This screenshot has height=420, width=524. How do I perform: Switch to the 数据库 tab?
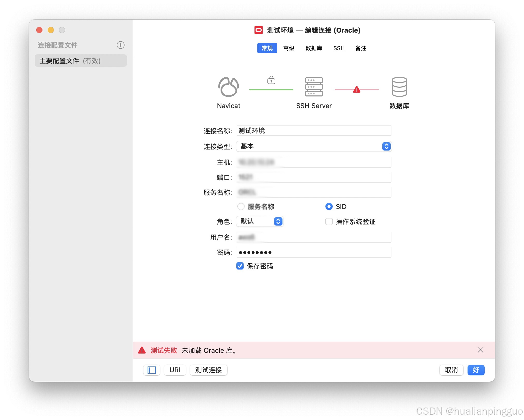pos(314,48)
